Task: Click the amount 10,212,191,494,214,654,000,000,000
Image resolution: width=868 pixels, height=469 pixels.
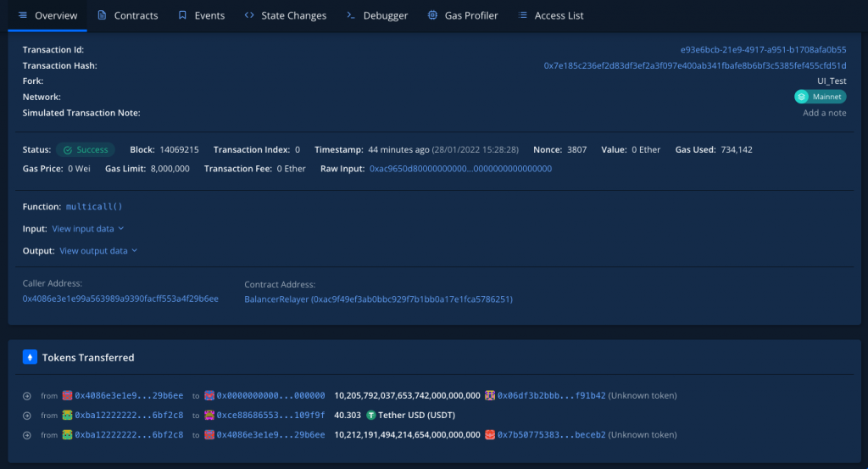Action: (x=408, y=435)
